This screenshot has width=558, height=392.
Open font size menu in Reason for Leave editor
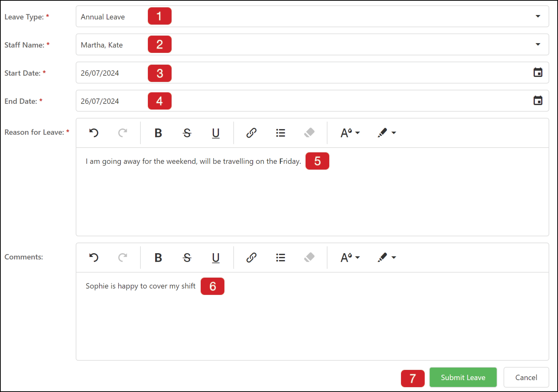(350, 133)
